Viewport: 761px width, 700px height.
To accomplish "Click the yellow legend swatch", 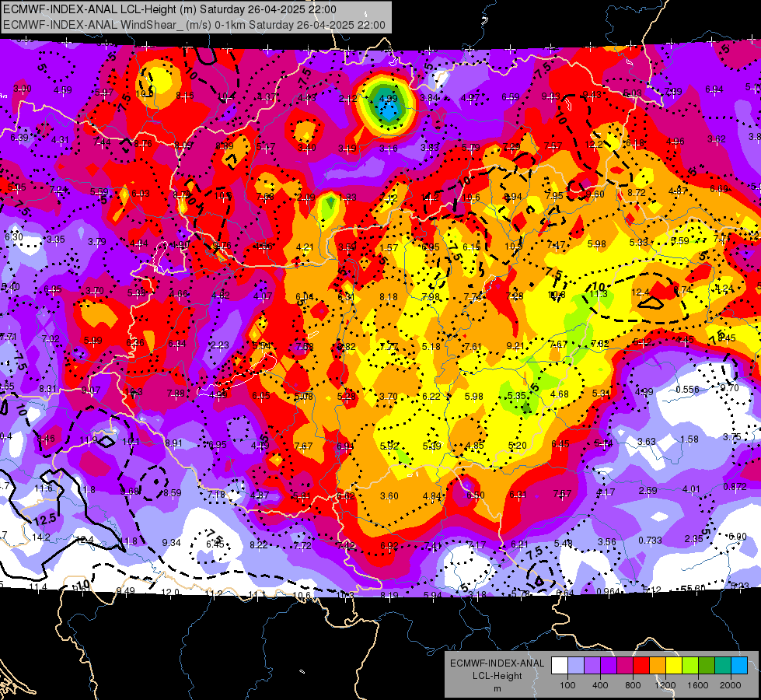I will pyautogui.click(x=674, y=666).
